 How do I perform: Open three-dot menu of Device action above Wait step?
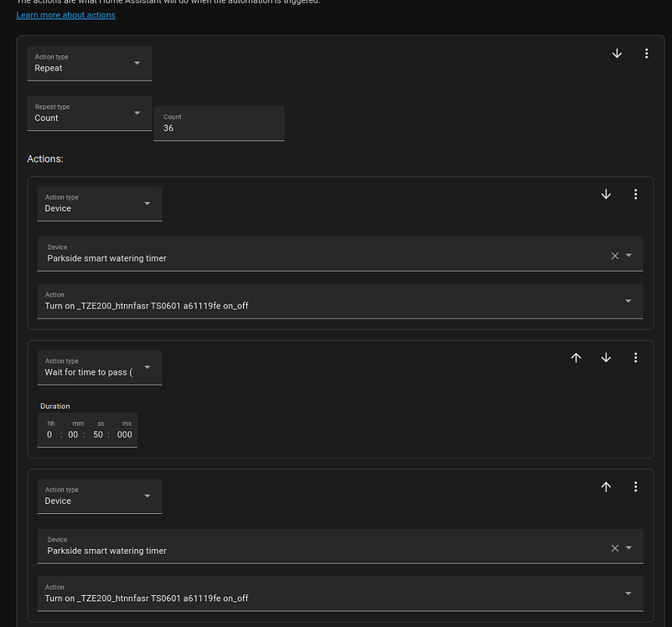coord(636,194)
